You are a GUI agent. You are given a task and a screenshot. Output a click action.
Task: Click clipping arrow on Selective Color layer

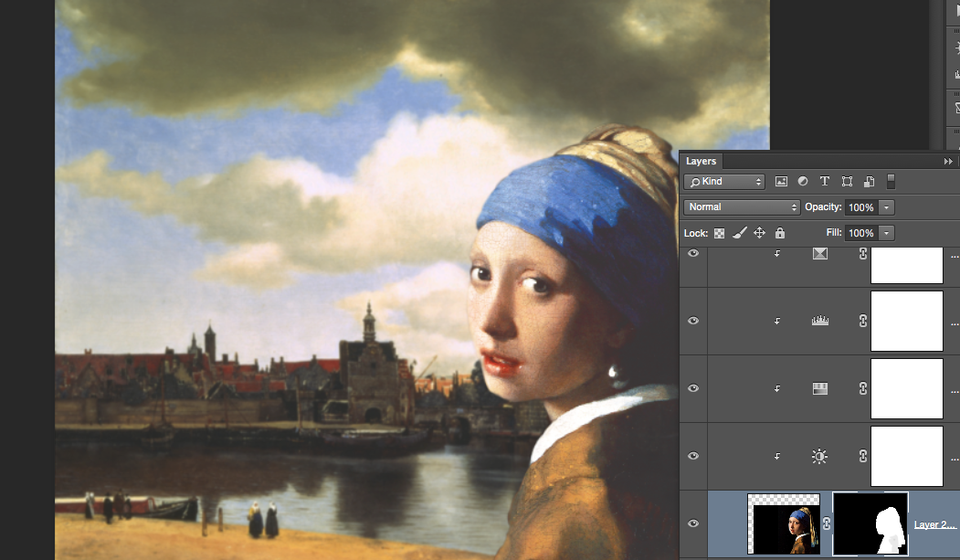[777, 253]
